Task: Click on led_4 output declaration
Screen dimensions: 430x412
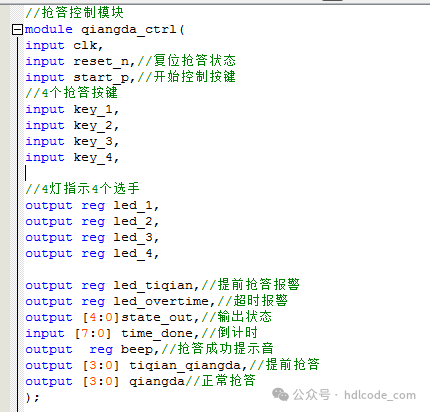Action: tap(92, 253)
